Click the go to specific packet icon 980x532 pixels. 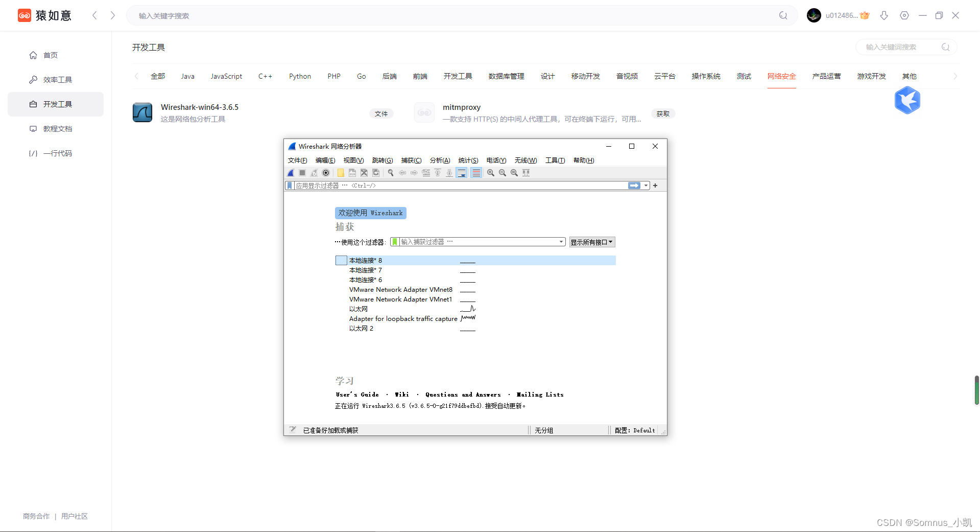[x=426, y=173]
